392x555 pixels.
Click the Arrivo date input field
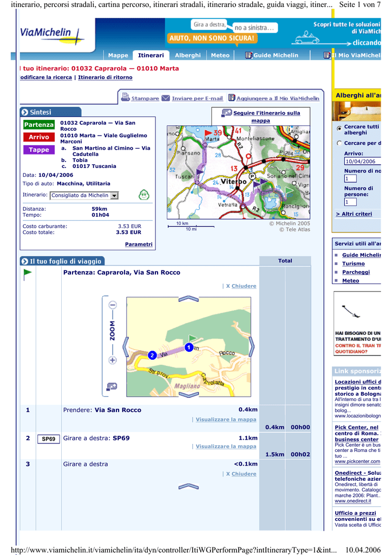tap(362, 161)
